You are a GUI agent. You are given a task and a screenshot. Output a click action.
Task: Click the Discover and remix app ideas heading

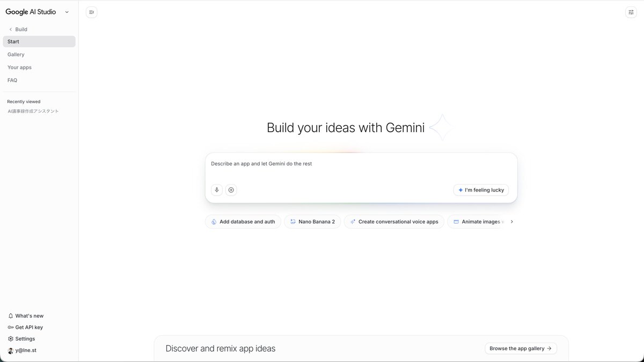click(221, 349)
